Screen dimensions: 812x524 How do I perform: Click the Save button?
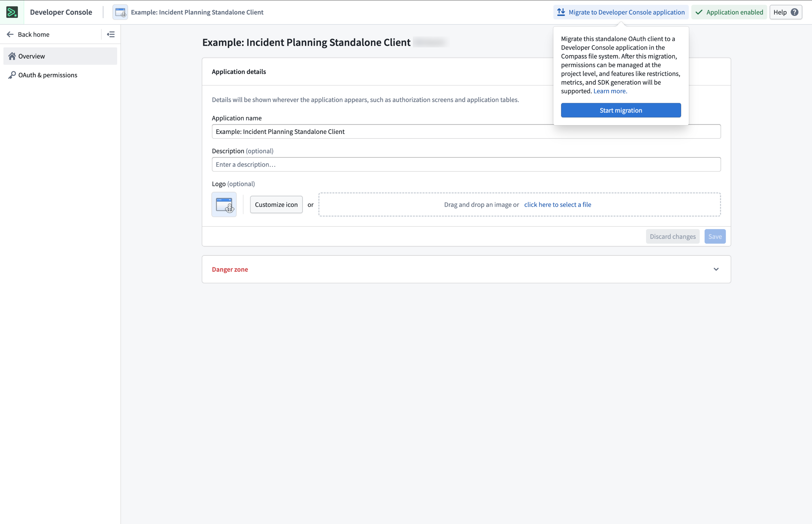(715, 236)
